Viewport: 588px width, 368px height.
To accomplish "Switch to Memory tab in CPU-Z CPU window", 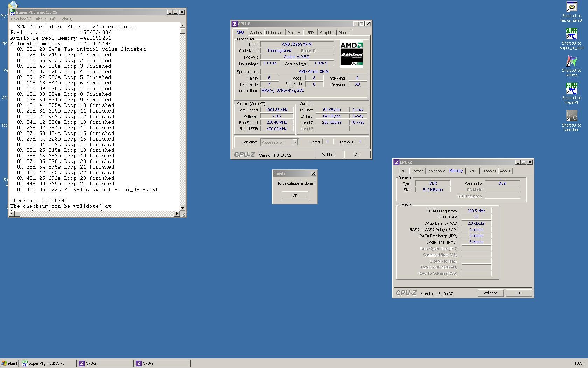I will [x=294, y=33].
